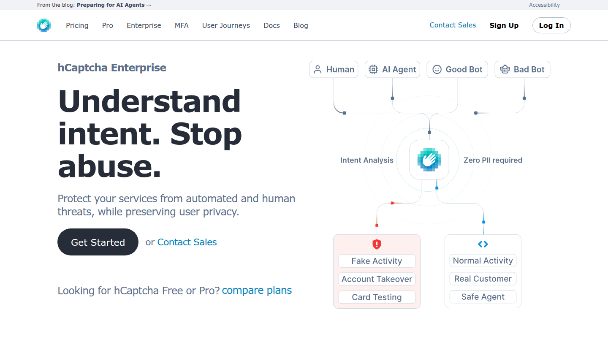This screenshot has width=608, height=364.
Task: Open the Pricing page
Action: click(x=77, y=25)
